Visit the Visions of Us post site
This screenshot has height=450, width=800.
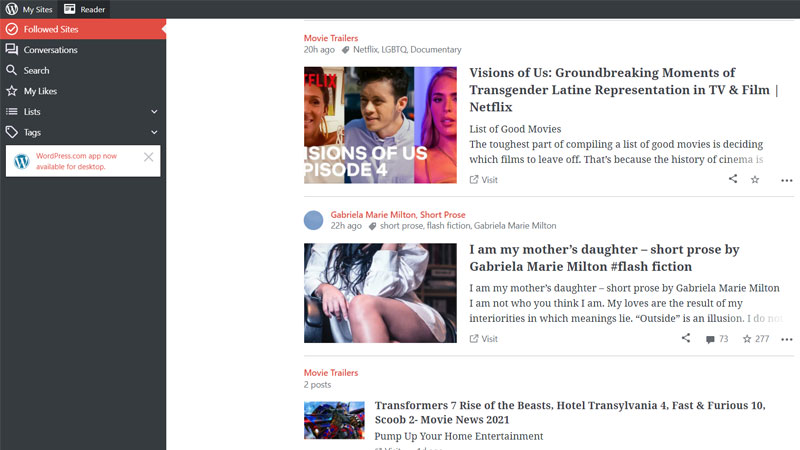[483, 180]
